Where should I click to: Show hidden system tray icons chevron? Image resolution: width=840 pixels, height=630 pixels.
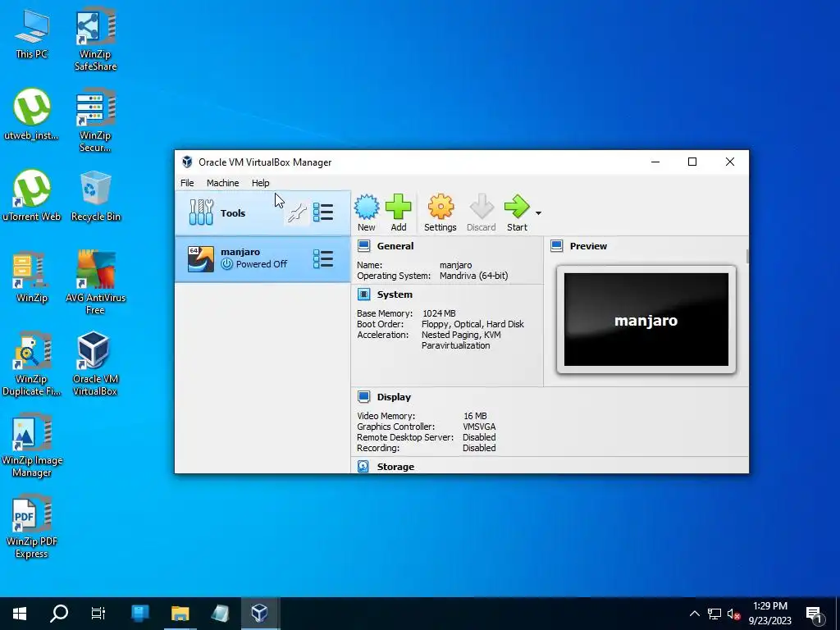pos(694,614)
